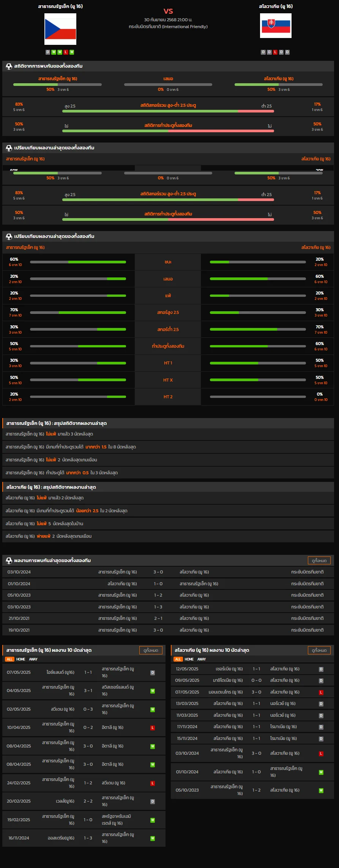This screenshot has width=339, height=868.
Task: Click the soccer ball icon beside ผลงานการพบกันล่าสุดของทั้งสองทีม
Action: [x=9, y=561]
